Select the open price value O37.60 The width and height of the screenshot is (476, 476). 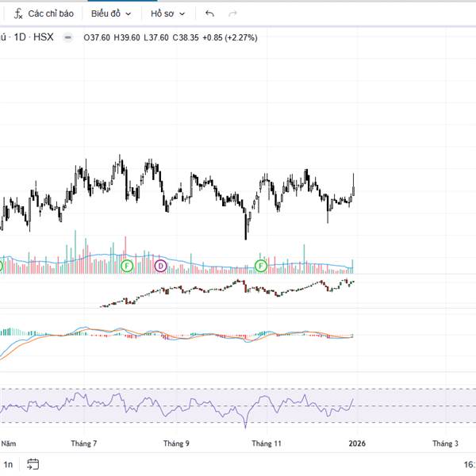pyautogui.click(x=97, y=37)
